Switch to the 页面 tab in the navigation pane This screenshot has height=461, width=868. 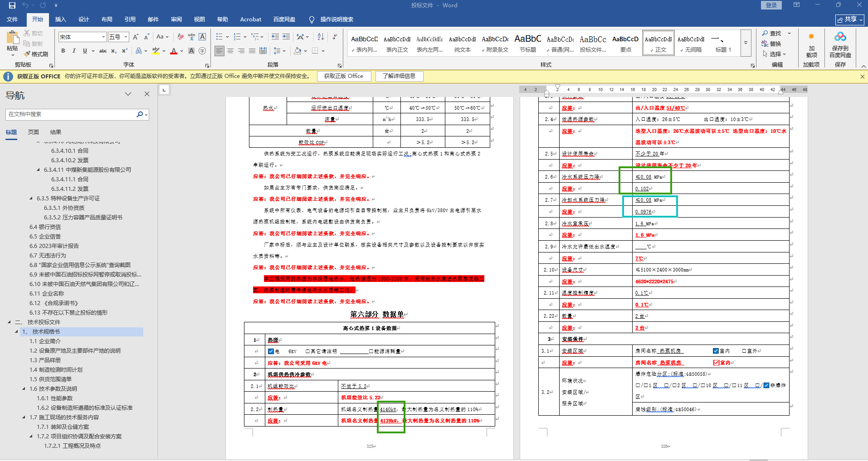[34, 132]
